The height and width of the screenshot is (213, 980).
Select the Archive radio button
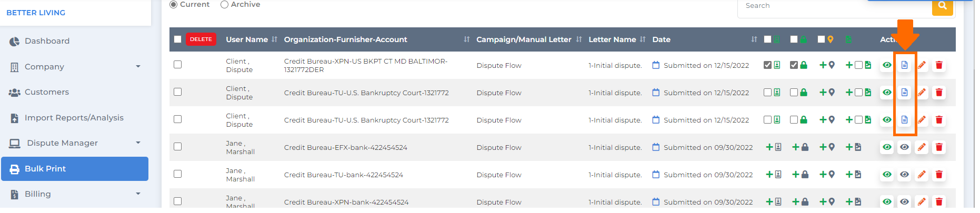tap(224, 5)
